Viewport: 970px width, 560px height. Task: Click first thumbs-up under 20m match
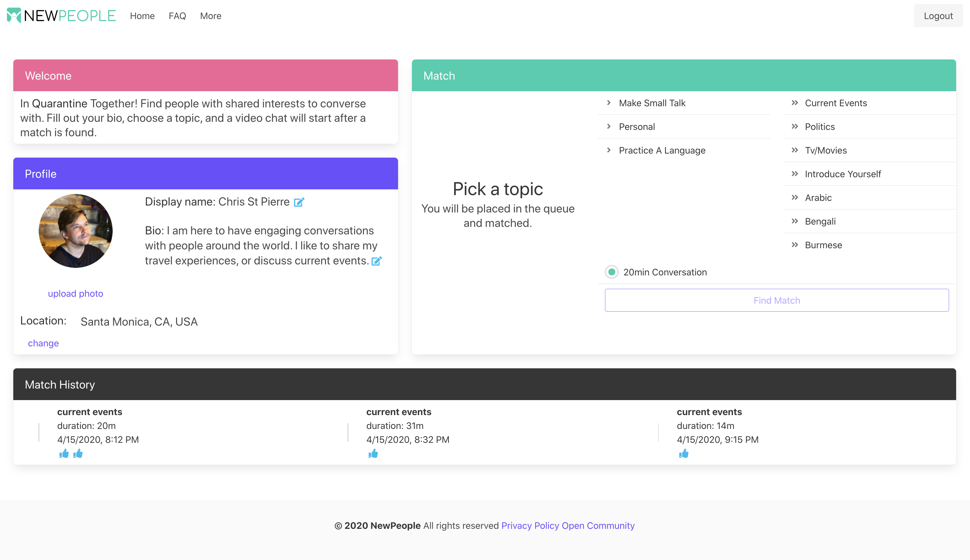tap(64, 454)
